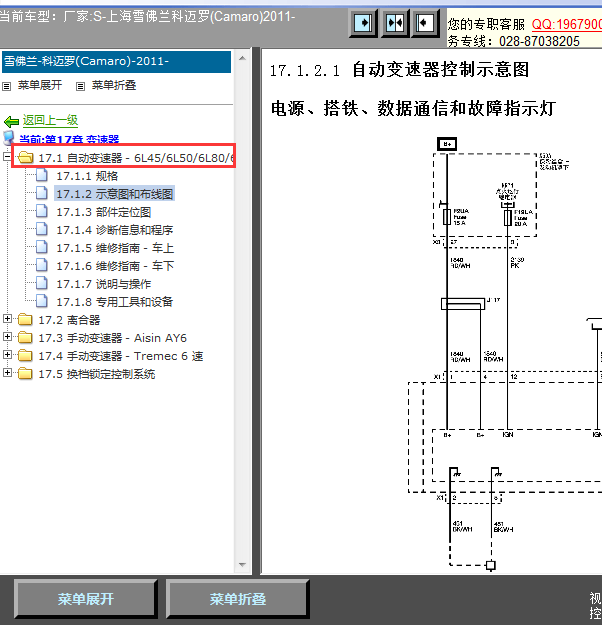602x625 pixels.
Task: Click the 17.2 离合器 folder icon
Action: 25,320
